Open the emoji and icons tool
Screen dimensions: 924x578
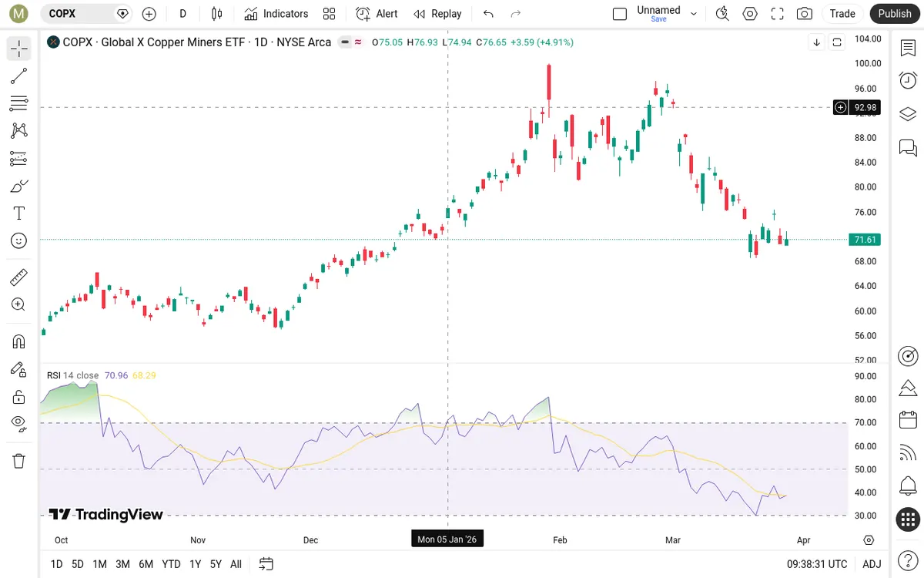(18, 240)
